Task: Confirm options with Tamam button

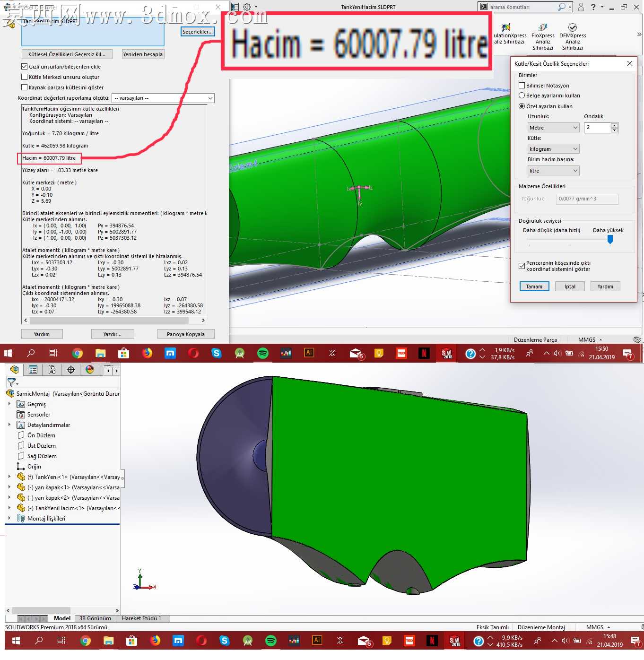Action: pyautogui.click(x=534, y=287)
